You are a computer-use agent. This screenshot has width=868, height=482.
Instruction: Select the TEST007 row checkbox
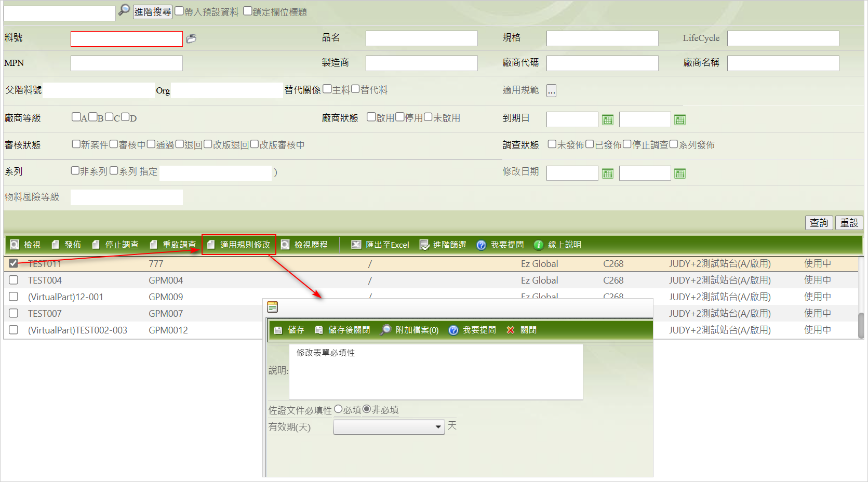coord(14,313)
